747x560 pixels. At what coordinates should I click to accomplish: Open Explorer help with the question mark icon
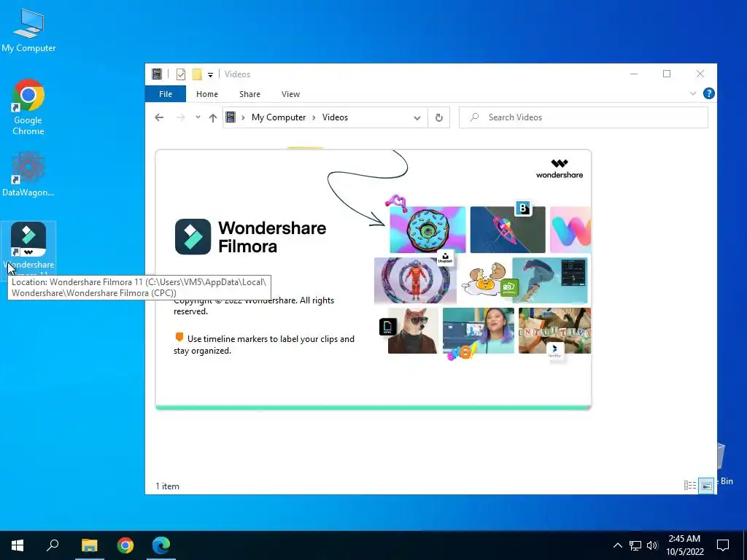pos(709,93)
